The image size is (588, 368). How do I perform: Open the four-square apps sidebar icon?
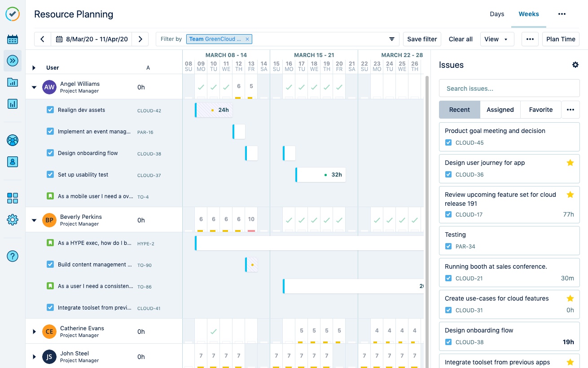13,198
